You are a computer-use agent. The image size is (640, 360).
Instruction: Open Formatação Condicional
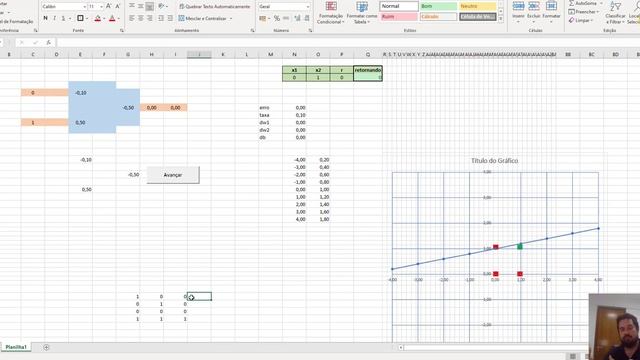pos(331,13)
